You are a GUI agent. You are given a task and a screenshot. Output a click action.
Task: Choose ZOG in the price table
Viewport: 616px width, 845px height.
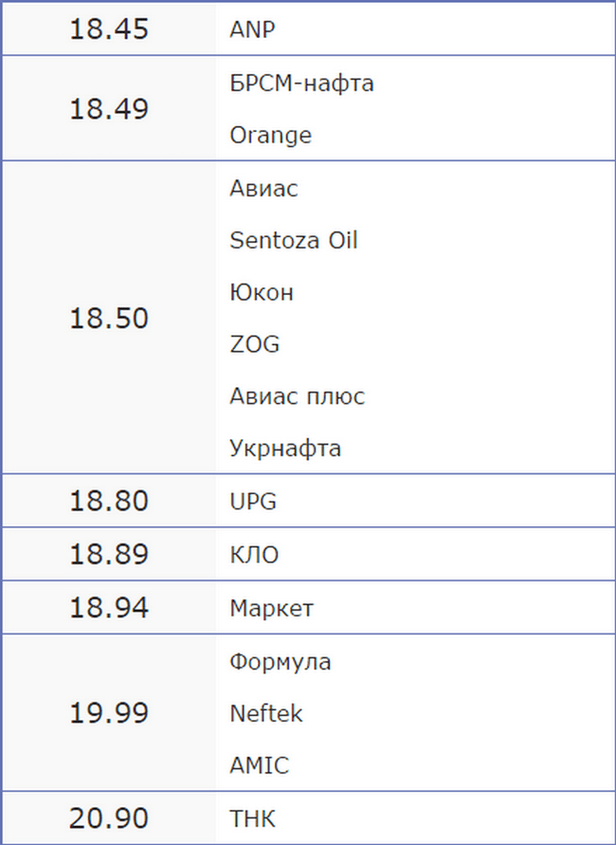click(254, 344)
